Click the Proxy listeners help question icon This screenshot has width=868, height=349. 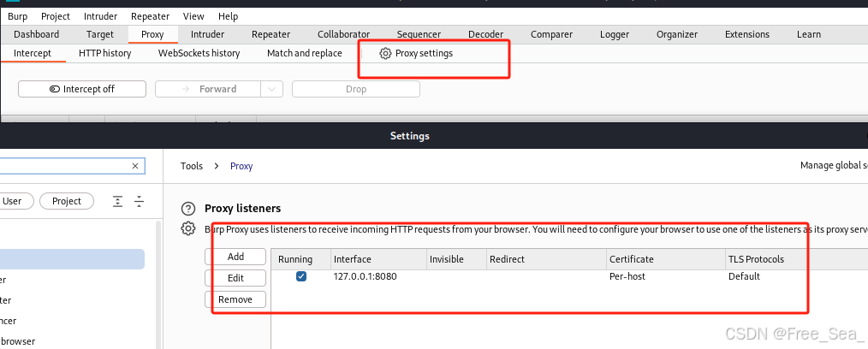point(188,209)
